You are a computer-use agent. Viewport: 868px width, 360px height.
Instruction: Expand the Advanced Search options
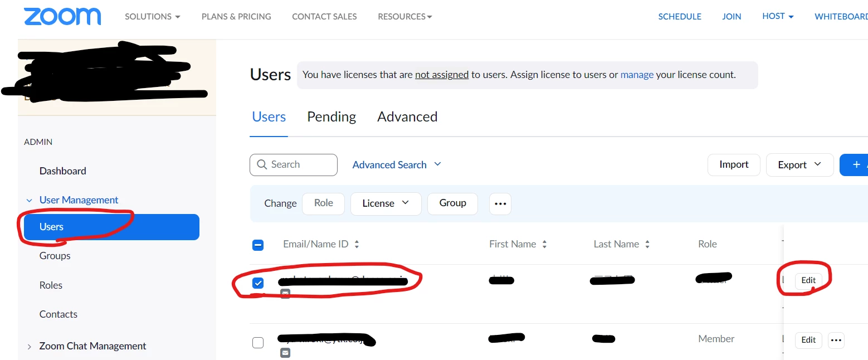pos(397,165)
